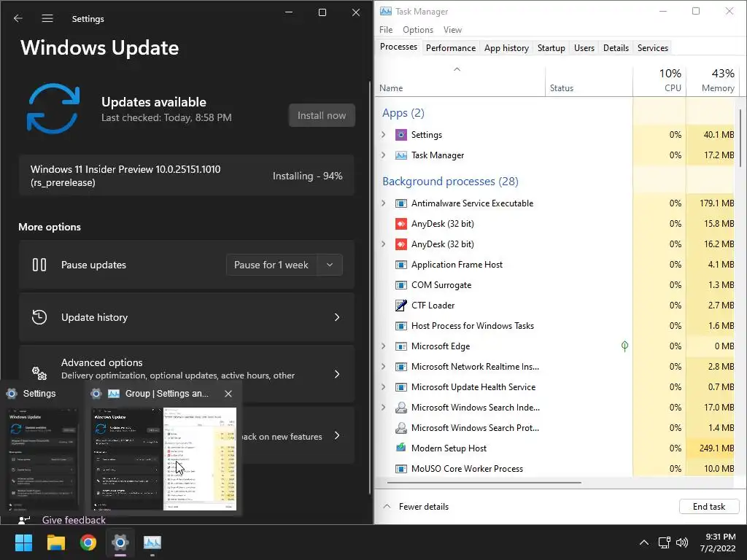Switch to the App history tab
Viewport: 747px width, 560px height.
click(x=506, y=47)
